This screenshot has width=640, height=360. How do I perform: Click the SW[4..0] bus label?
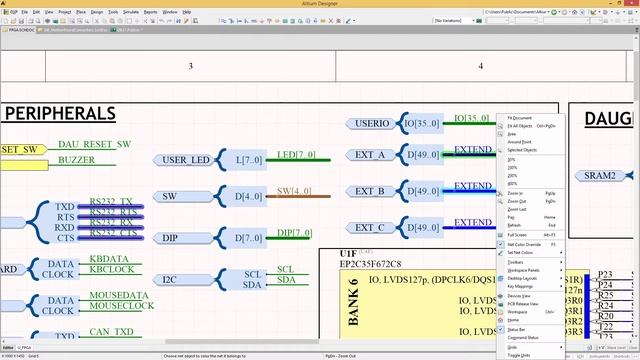click(294, 191)
